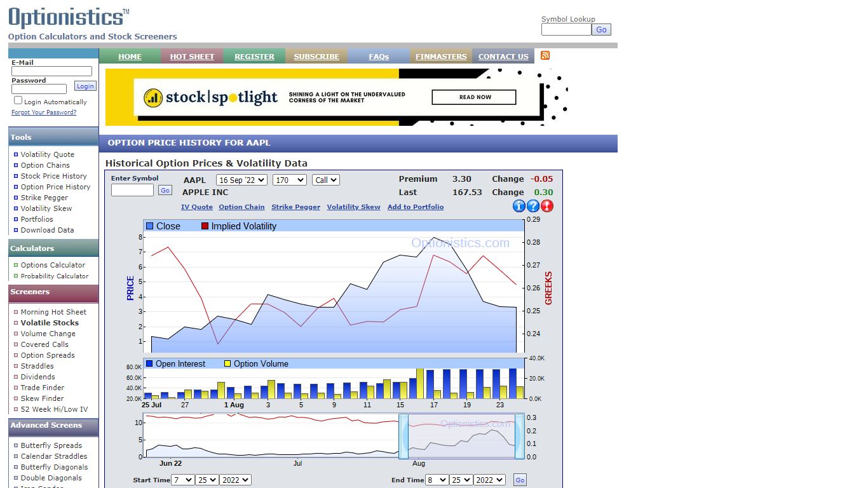The height and width of the screenshot is (488, 868).
Task: Click the Enter Symbol Go button
Action: coord(165,190)
